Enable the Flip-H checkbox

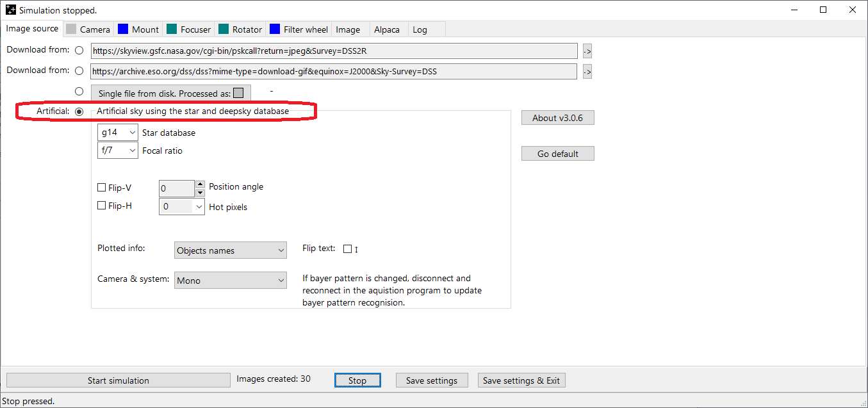(101, 206)
